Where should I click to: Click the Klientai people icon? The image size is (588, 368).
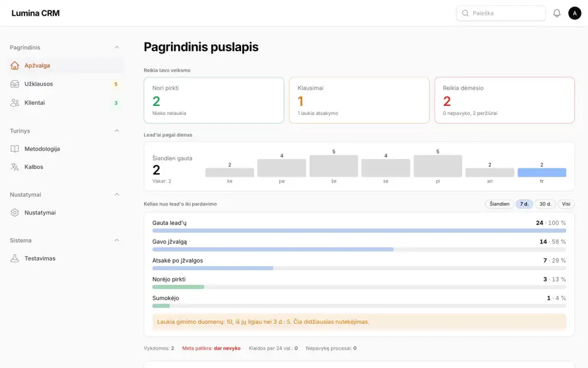click(x=15, y=102)
